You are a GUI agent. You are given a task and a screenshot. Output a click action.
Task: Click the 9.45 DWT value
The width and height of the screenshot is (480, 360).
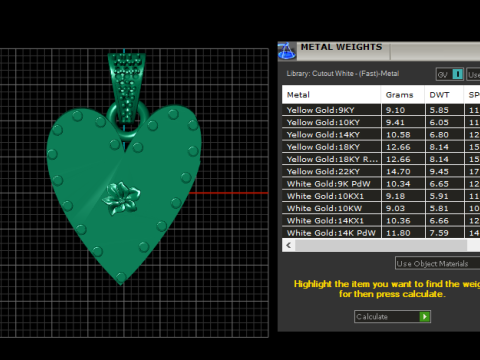(x=439, y=172)
